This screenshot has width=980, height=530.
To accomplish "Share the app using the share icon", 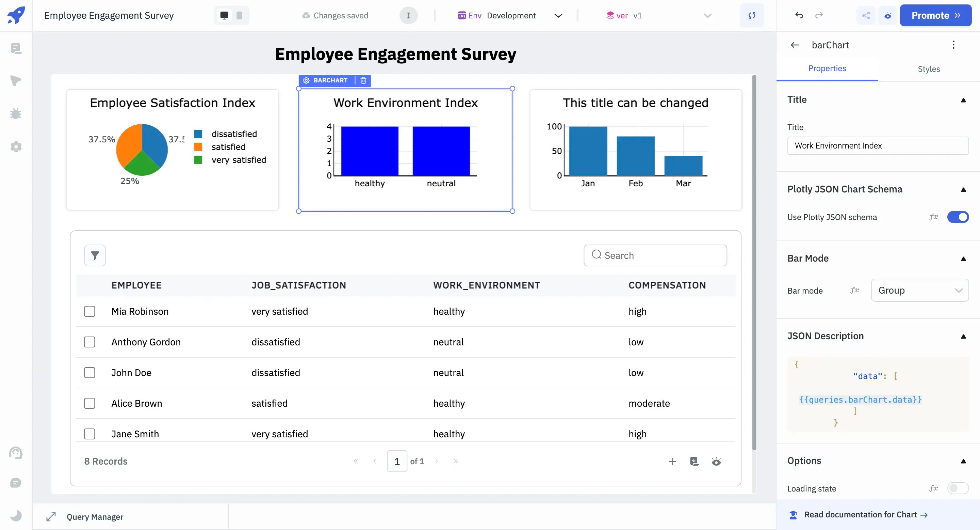I will [866, 15].
